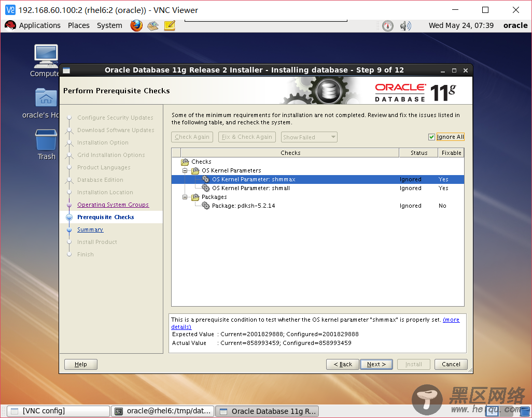Open the Places menu
The image size is (532, 418).
pos(79,25)
